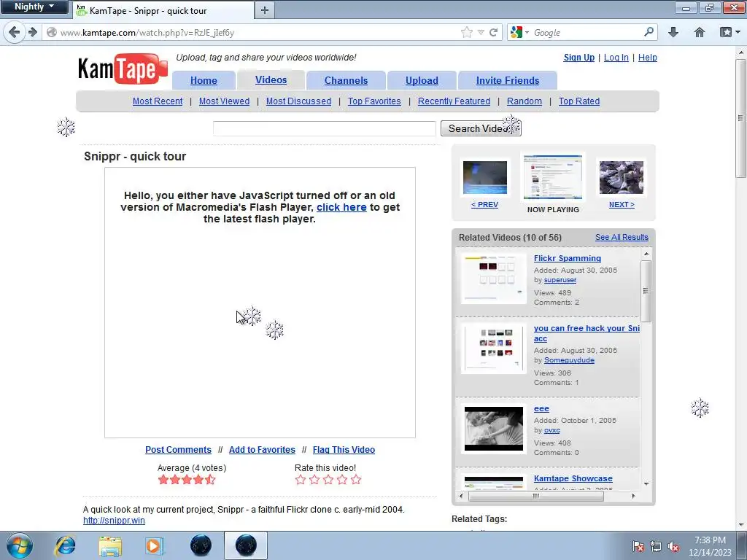The width and height of the screenshot is (747, 560).
Task: Open the Nightly menu dropdown
Action: 34,7
